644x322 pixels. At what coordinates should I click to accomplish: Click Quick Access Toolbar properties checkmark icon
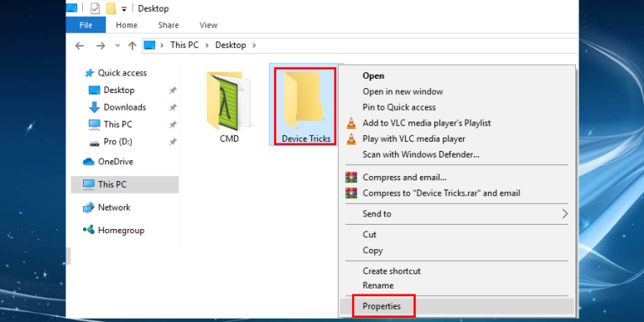pos(95,8)
